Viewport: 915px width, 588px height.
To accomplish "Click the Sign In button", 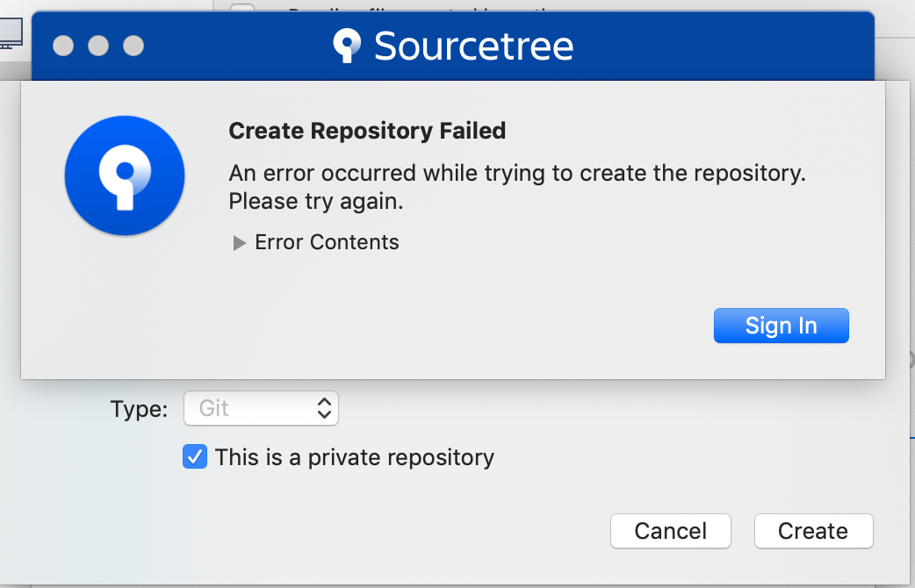I will pyautogui.click(x=781, y=326).
